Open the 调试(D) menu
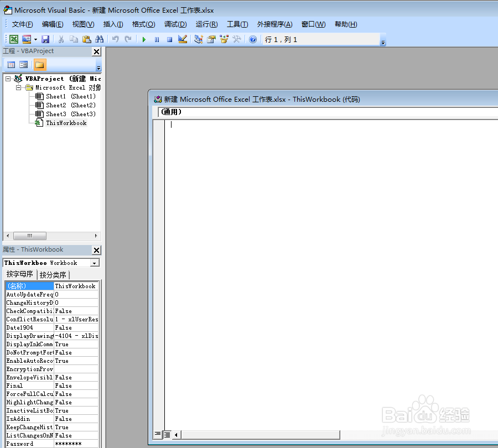 [x=175, y=24]
